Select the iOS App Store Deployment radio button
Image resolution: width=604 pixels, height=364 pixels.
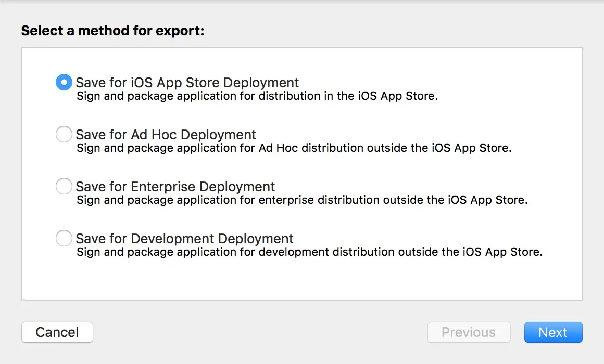tap(64, 82)
